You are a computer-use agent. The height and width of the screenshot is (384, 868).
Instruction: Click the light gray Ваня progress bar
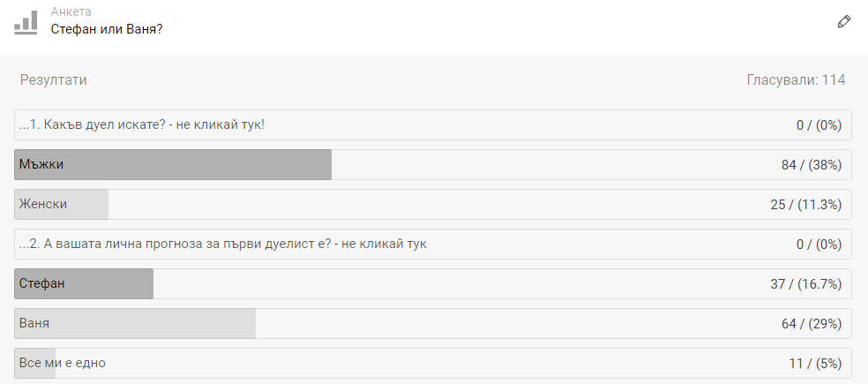[x=135, y=323]
